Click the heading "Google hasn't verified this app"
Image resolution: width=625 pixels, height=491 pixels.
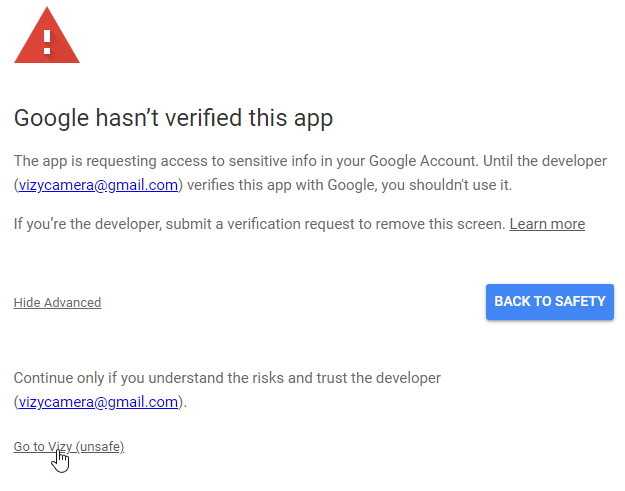(x=173, y=118)
